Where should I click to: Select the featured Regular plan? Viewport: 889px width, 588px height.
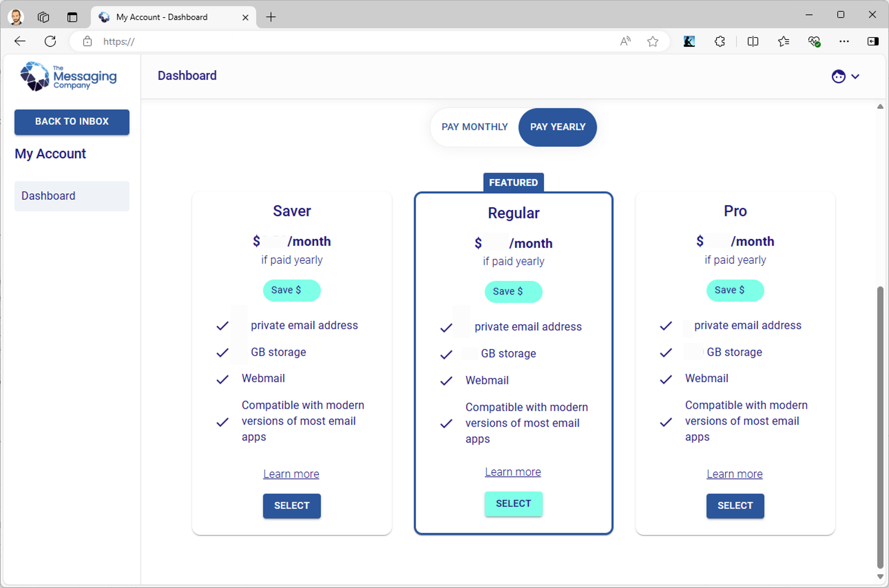[x=513, y=504]
